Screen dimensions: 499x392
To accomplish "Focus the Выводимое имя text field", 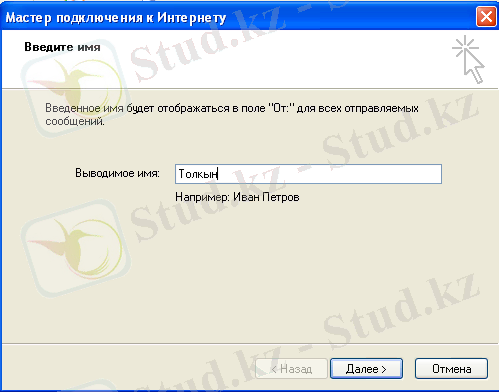I will pos(308,174).
